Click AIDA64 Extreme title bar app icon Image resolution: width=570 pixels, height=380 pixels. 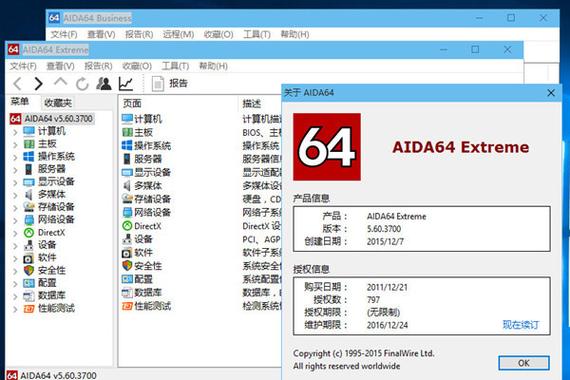coord(13,49)
